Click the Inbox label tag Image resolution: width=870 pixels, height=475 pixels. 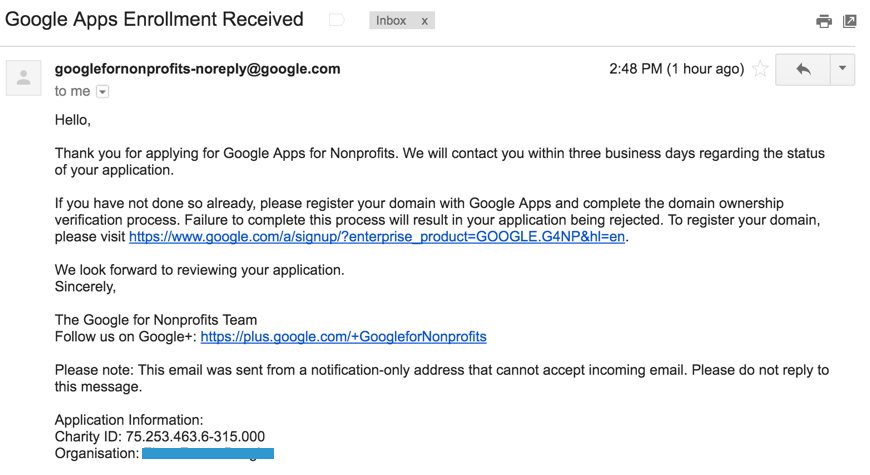[x=391, y=21]
